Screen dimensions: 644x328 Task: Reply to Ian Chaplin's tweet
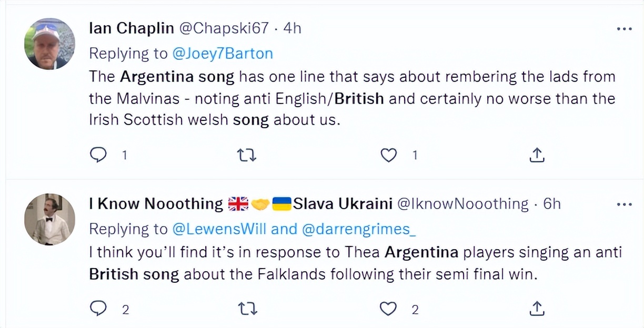[x=98, y=155]
